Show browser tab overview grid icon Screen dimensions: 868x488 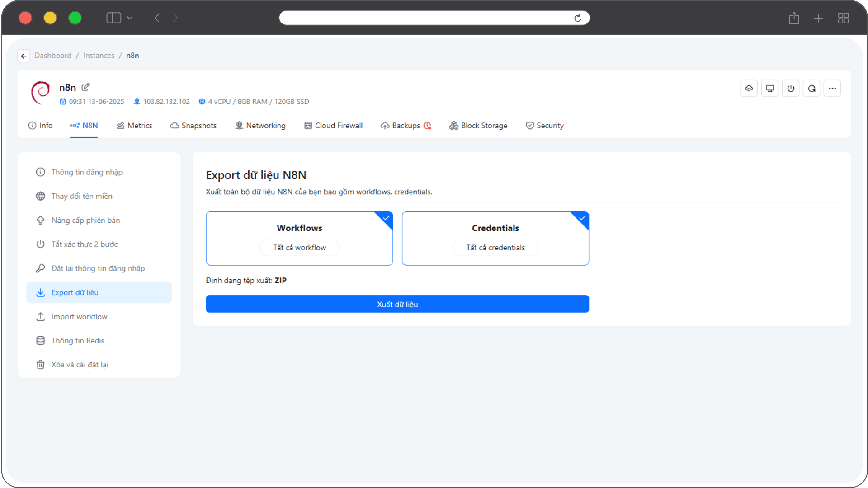pos(843,18)
